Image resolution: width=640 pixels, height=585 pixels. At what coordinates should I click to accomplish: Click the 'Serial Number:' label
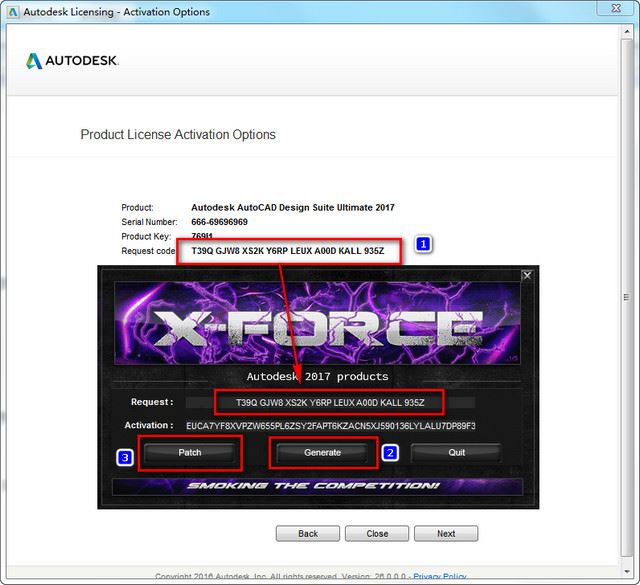click(149, 222)
